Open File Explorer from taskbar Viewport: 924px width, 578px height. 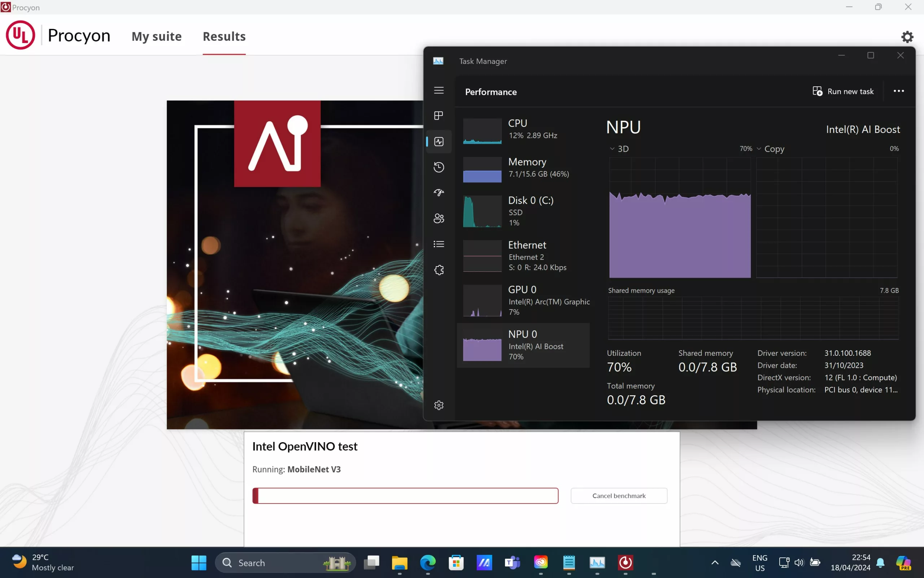coord(400,562)
